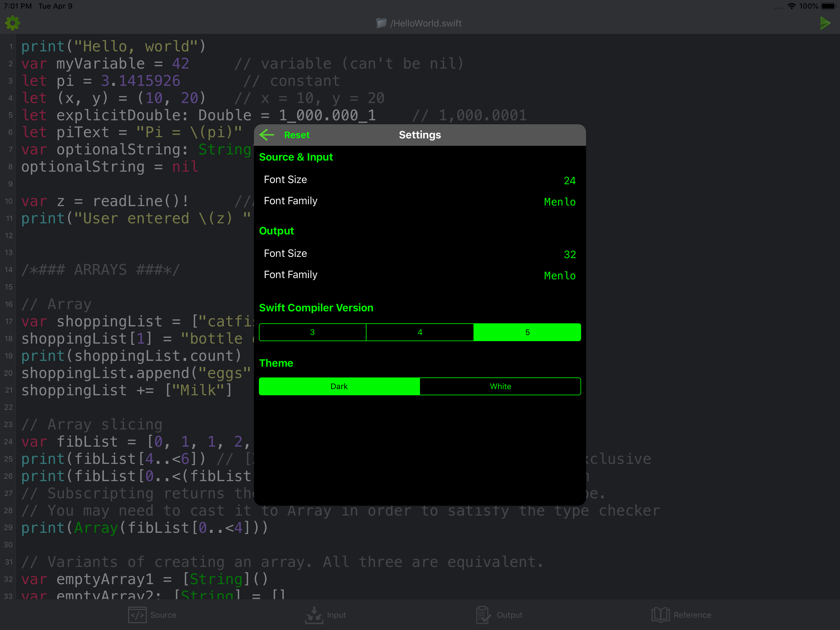
Task: Click the Source code brackets icon
Action: point(137,615)
